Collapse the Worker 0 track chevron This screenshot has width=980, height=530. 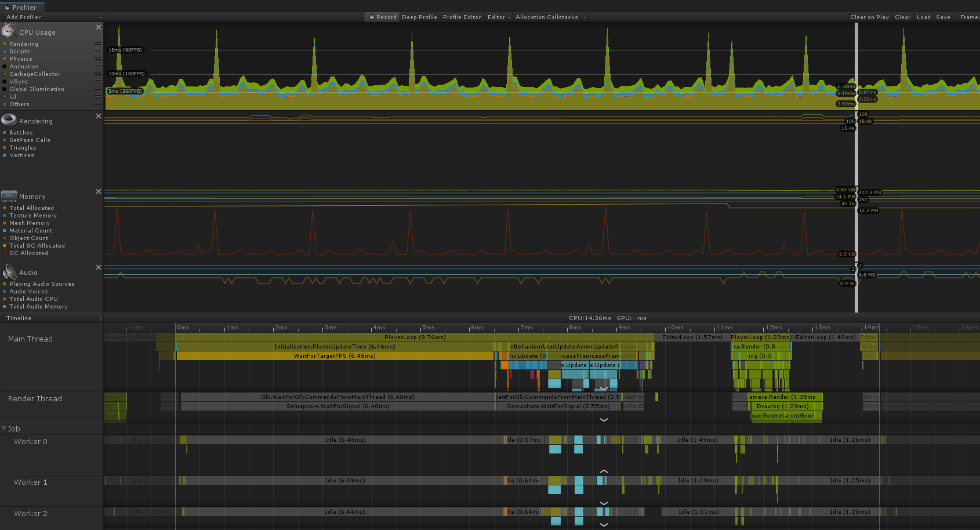(x=604, y=471)
